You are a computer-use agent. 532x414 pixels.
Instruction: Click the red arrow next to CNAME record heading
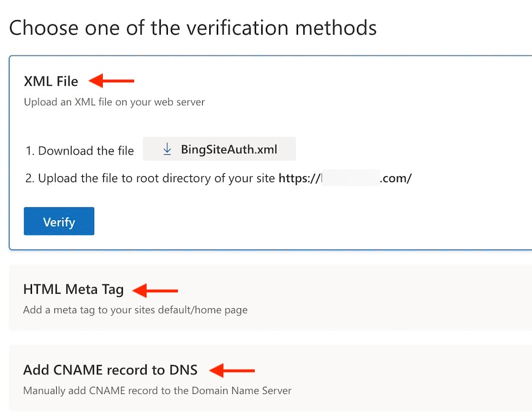coord(232,371)
